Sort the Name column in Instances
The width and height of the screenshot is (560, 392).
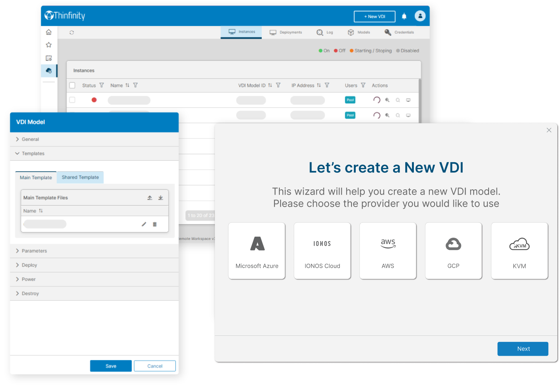(x=127, y=85)
